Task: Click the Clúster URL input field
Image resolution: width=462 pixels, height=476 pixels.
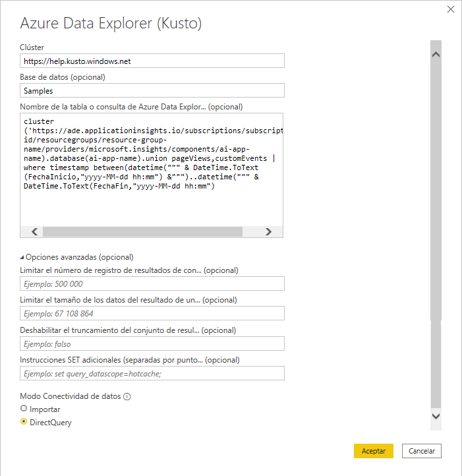Action: [152, 61]
